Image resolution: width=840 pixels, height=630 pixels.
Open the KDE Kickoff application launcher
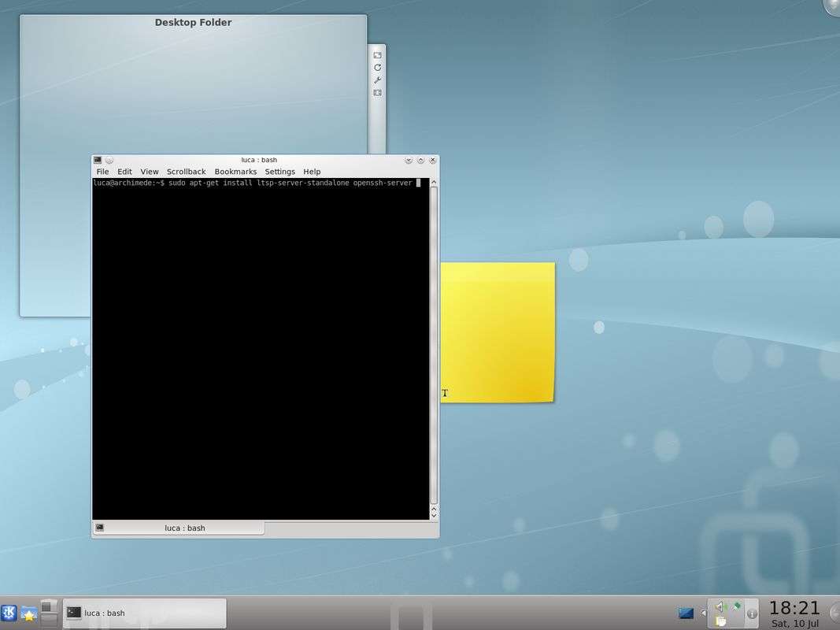(x=9, y=613)
